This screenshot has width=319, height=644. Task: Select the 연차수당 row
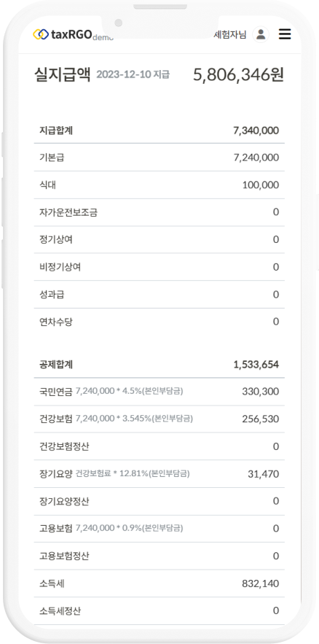[x=159, y=322]
